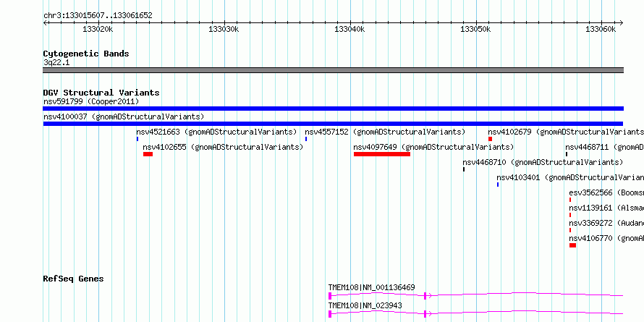Screen dimensions: 644x322
Task: Click the 133030k ruler tick label
Action: point(224,29)
